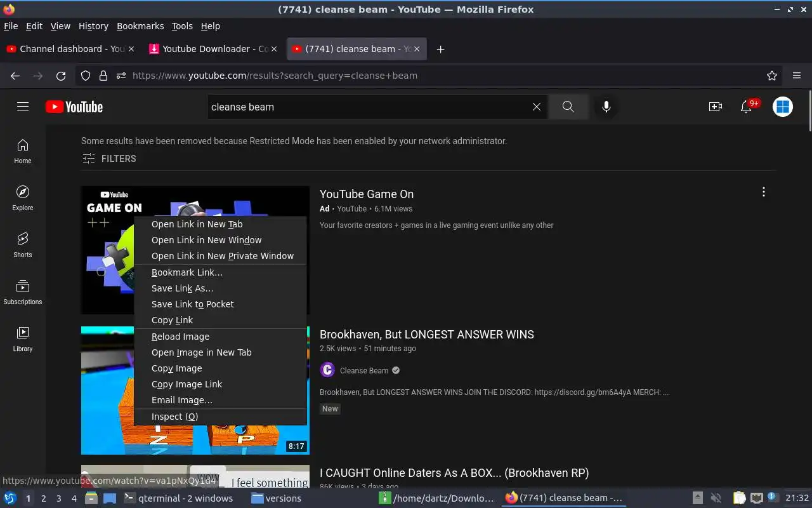The height and width of the screenshot is (508, 812).
Task: Open the shield tracking protection icon
Action: pos(86,76)
